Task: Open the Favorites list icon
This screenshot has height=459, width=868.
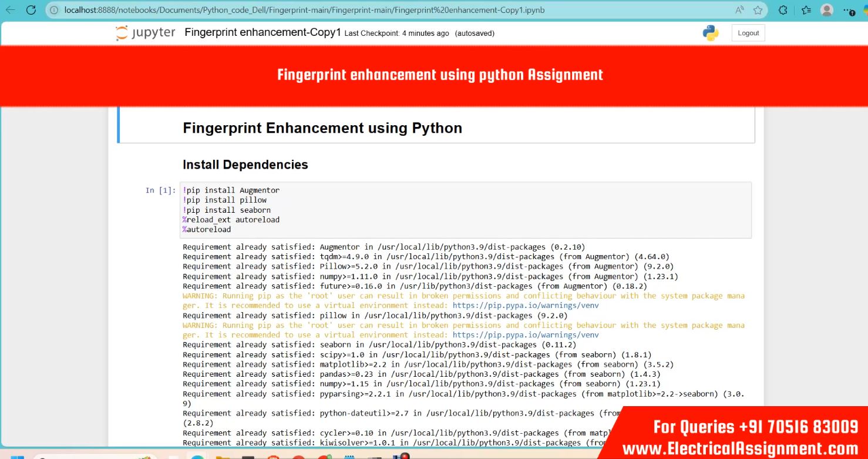Action: [x=806, y=10]
